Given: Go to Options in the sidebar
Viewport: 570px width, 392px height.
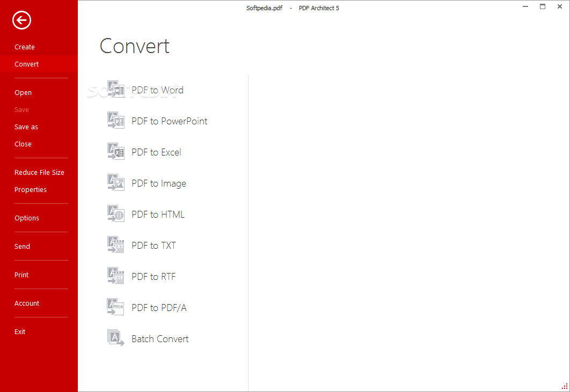Looking at the screenshot, I should pos(27,218).
